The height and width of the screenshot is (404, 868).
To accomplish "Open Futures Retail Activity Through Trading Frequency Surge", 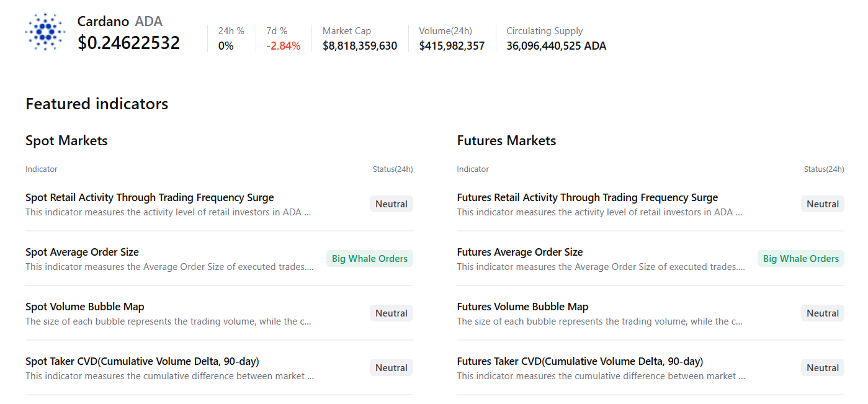I will pos(587,198).
